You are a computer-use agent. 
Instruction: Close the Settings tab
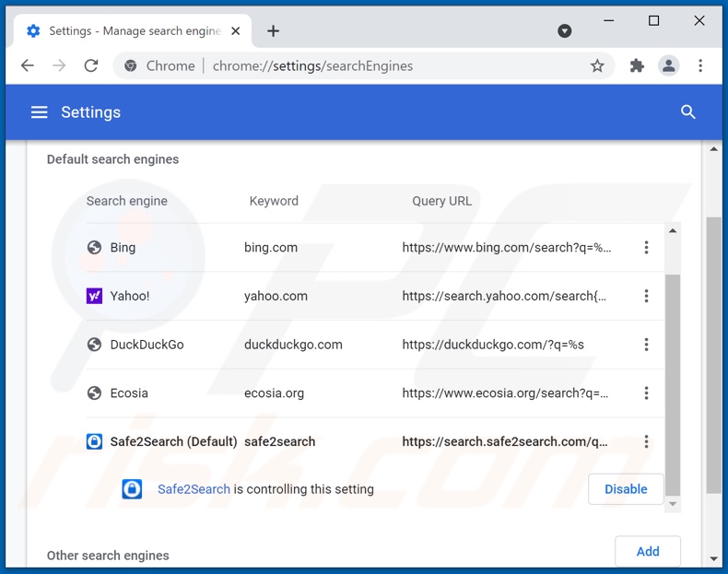(235, 31)
